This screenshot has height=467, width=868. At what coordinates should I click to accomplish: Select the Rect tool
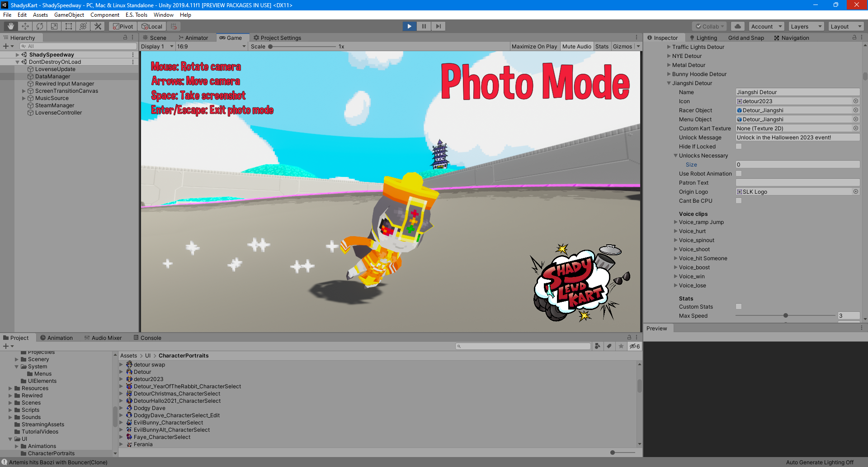69,26
